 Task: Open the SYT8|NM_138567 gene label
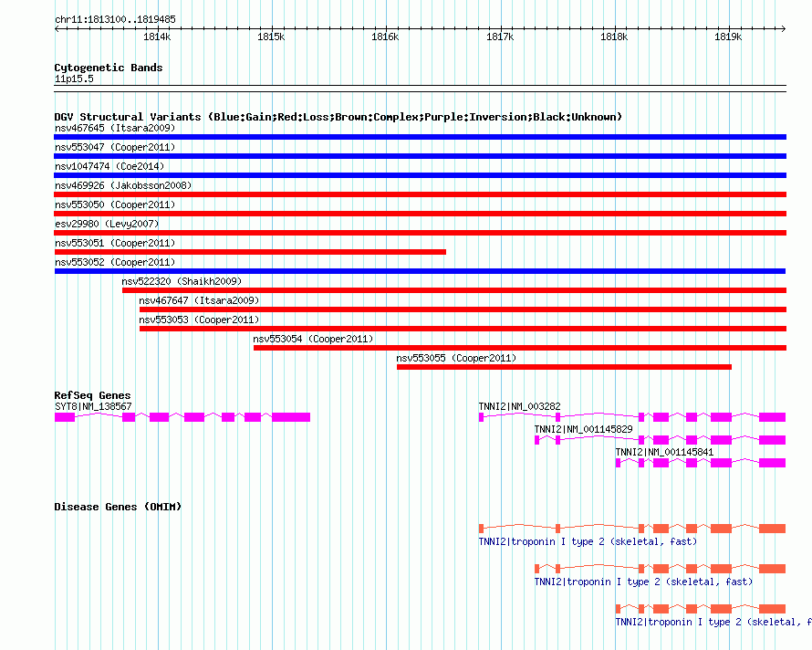93,406
